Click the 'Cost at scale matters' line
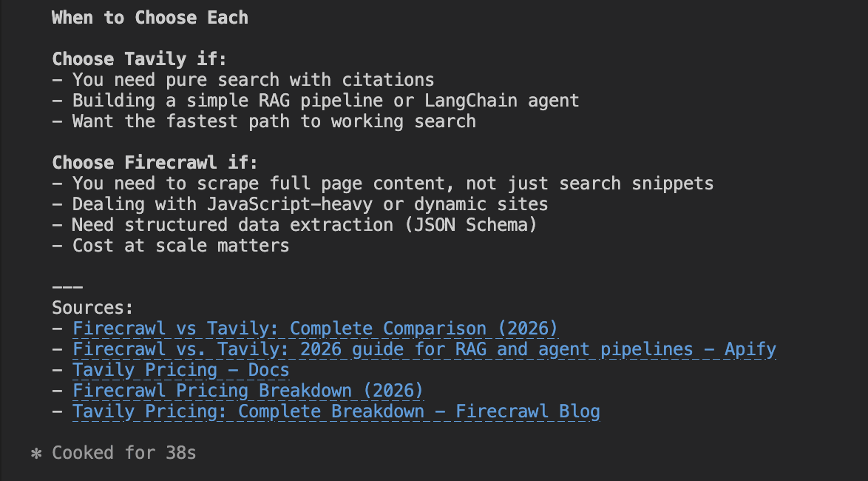Image resolution: width=868 pixels, height=481 pixels. click(x=180, y=246)
